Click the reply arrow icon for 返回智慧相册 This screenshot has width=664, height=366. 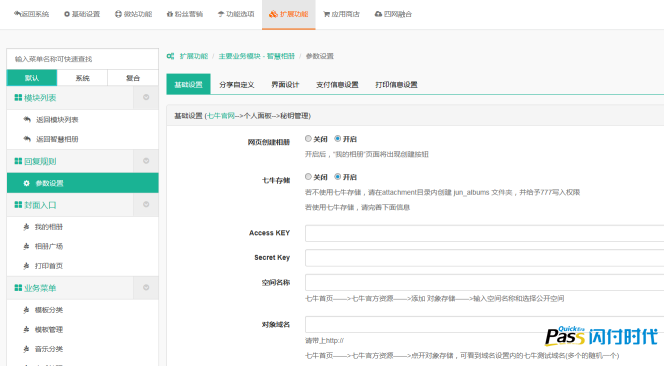[x=27, y=139]
